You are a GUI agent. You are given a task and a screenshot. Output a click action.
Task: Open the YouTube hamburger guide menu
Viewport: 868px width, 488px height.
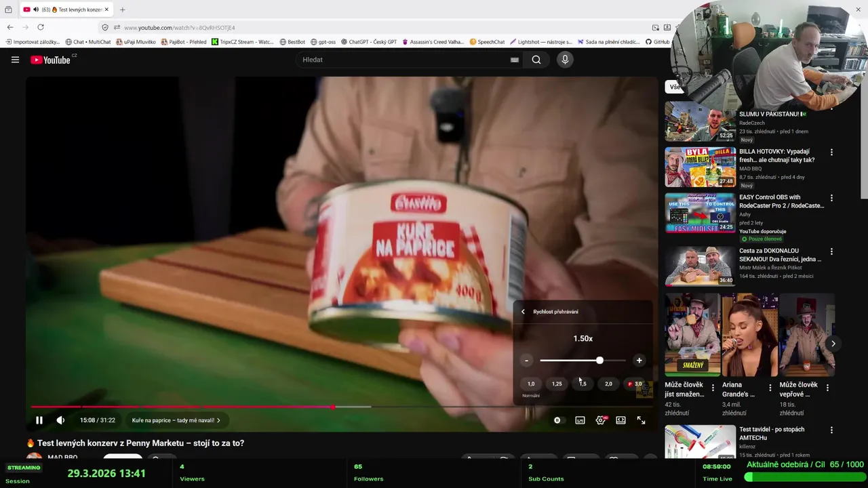(15, 60)
